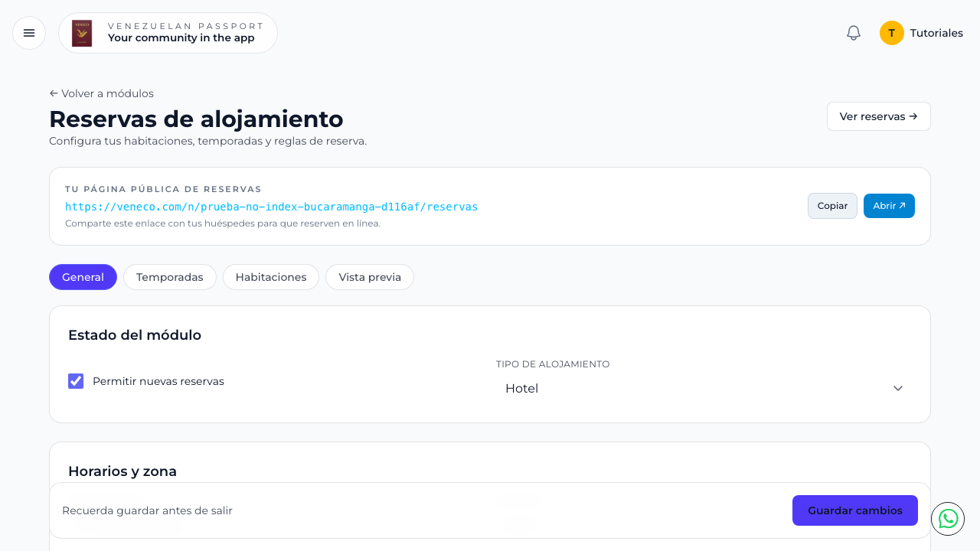This screenshot has height=551, width=980.
Task: Click the Ver reservas button
Action: (879, 116)
